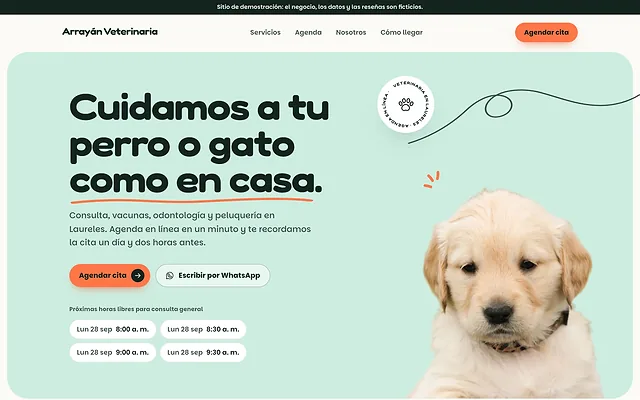Viewport: 640px width, 400px height.
Task: Click the header Agendar cita button
Action: (x=546, y=32)
